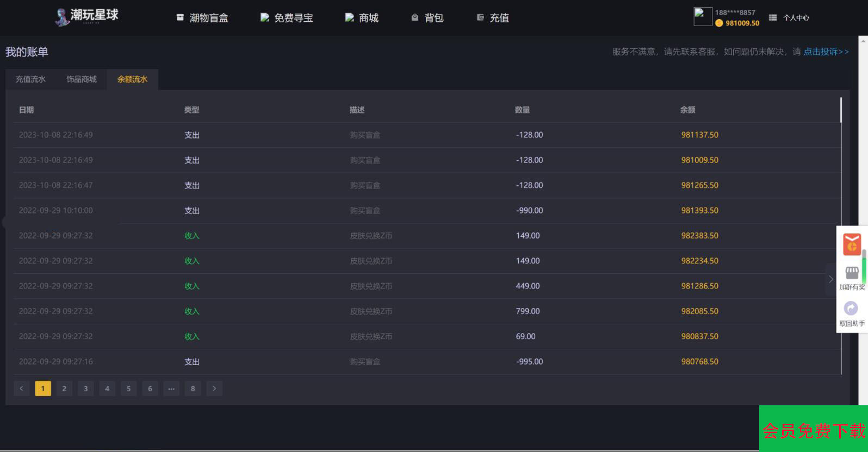The image size is (868, 452).
Task: Click the 69.00 amount cell
Action: [525, 336]
